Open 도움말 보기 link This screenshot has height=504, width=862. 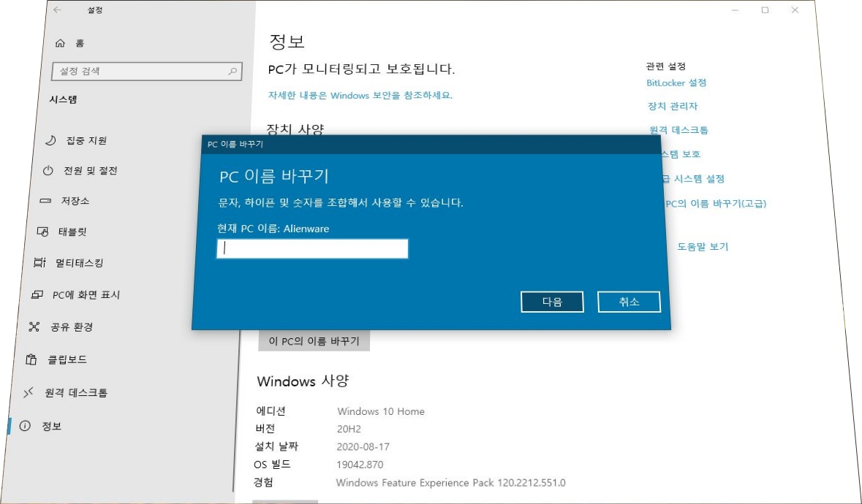(703, 247)
